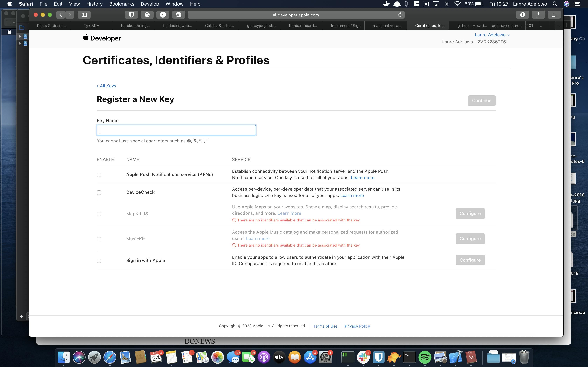Click the Calendar icon in dock
This screenshot has width=588, height=367.
click(x=156, y=357)
